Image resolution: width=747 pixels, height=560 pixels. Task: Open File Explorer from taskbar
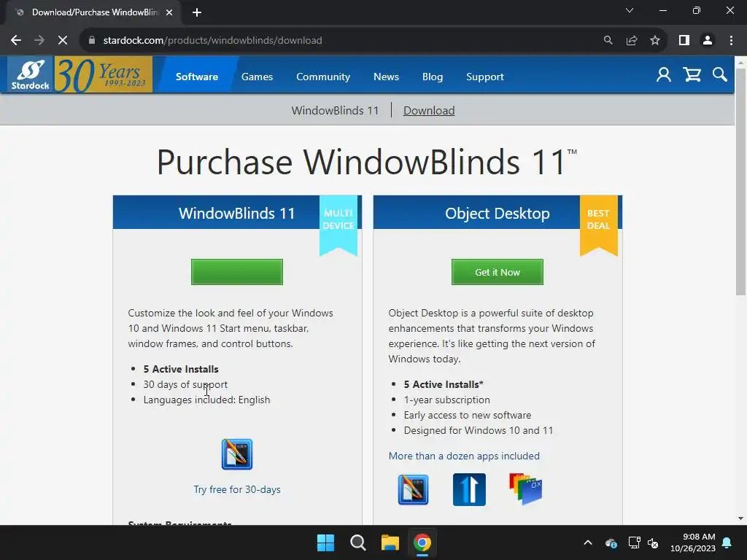tap(390, 542)
